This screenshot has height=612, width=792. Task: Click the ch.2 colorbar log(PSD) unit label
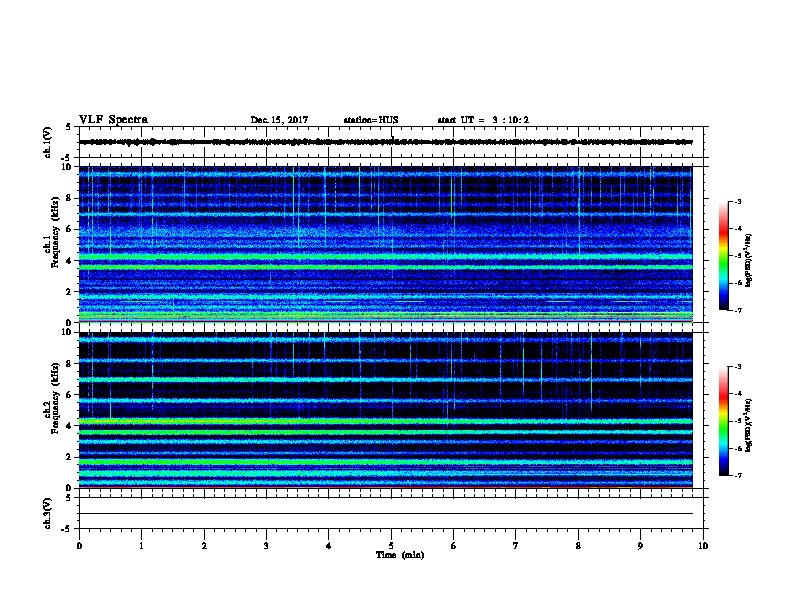[748, 425]
